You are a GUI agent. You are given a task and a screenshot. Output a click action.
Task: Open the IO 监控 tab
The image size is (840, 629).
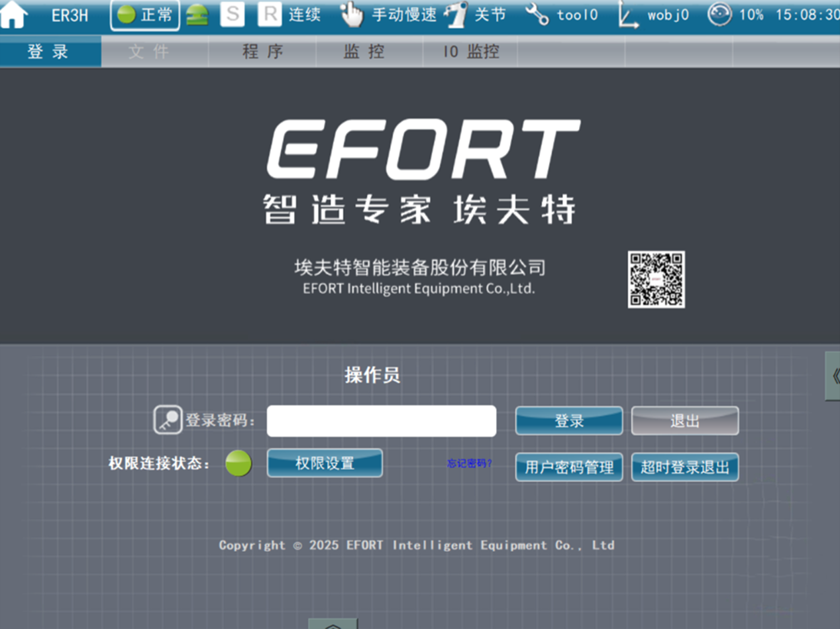tap(470, 51)
